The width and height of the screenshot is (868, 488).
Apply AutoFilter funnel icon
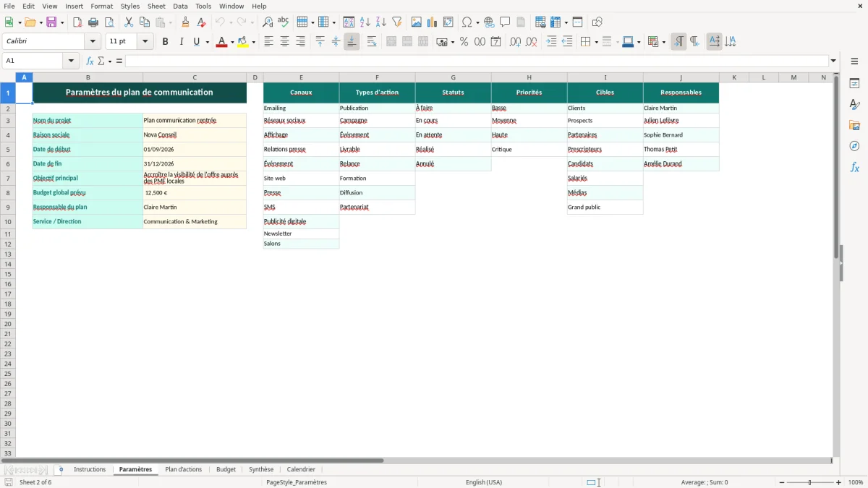click(x=397, y=22)
